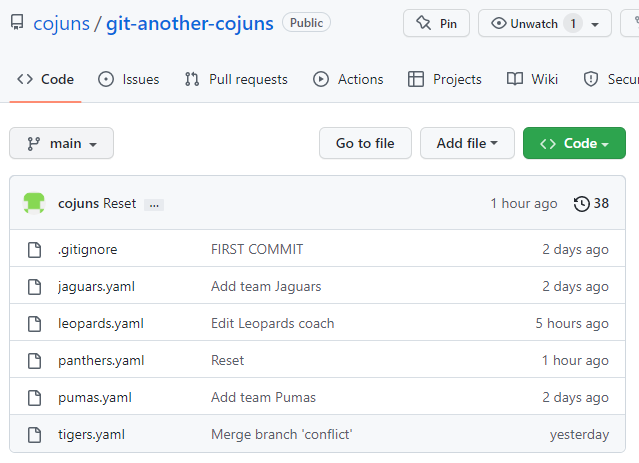Click the file icon beside panthers.yaml

pos(34,361)
